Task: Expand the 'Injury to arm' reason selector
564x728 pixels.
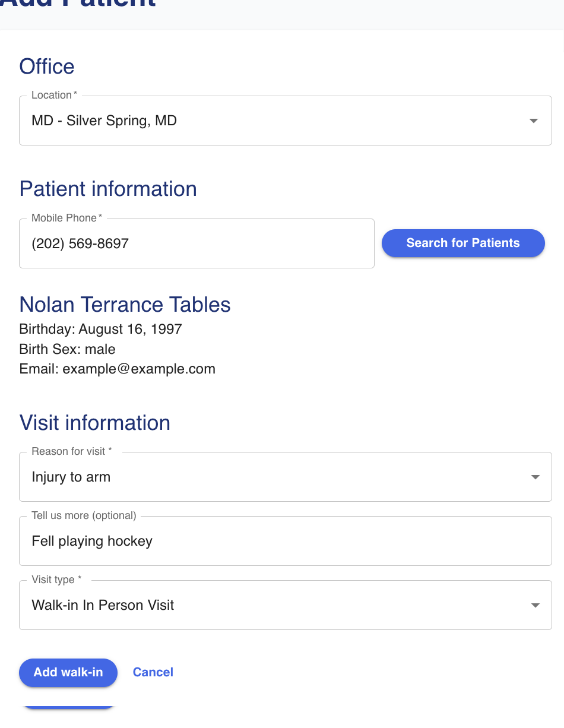Action: tap(273, 477)
